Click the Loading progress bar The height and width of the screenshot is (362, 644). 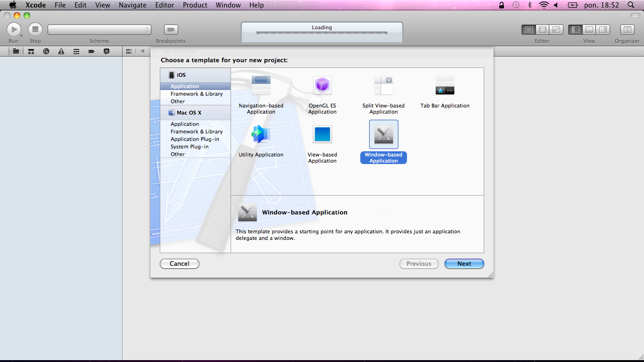322,33
